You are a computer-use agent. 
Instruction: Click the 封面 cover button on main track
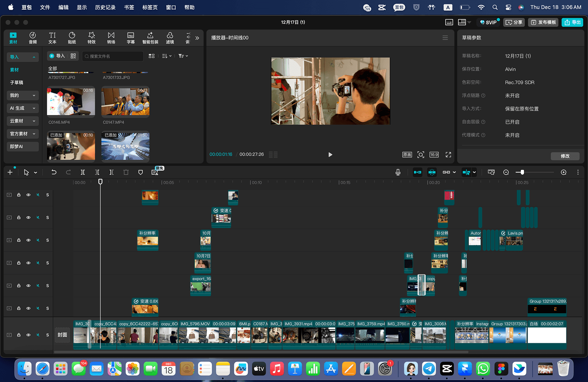pyautogui.click(x=62, y=335)
